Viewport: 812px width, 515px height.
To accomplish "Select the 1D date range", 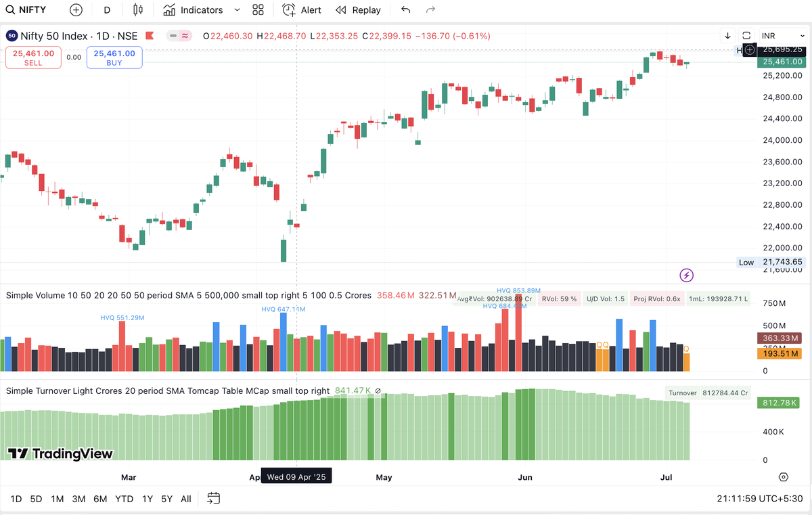I will pos(16,499).
